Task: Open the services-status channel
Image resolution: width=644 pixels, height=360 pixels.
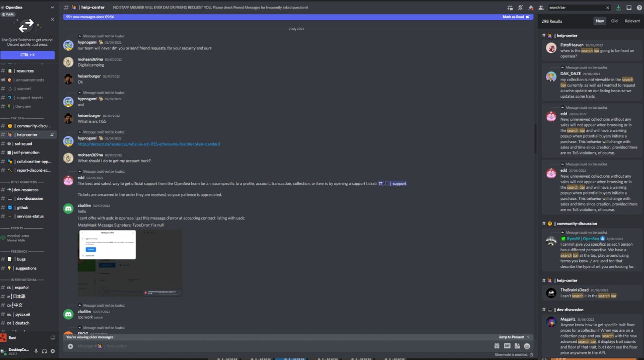Action: (28, 217)
